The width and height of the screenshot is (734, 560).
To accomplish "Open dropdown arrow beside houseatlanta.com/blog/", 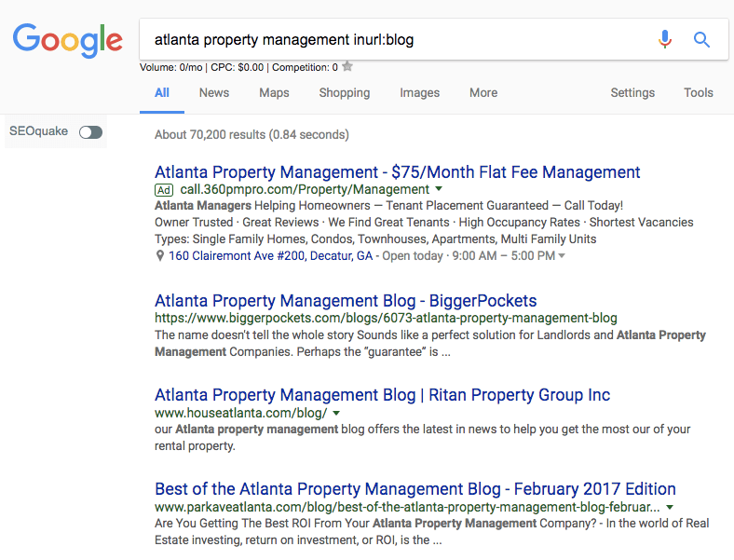I will click(336, 413).
